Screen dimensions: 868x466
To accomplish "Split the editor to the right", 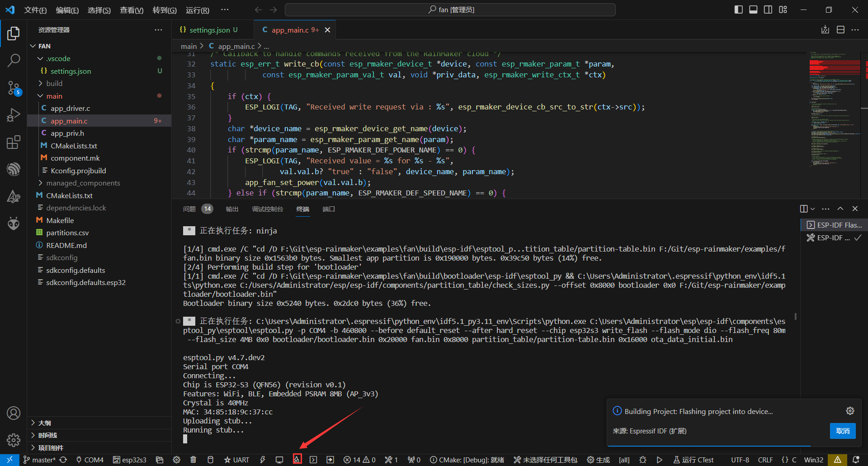I will coord(840,30).
